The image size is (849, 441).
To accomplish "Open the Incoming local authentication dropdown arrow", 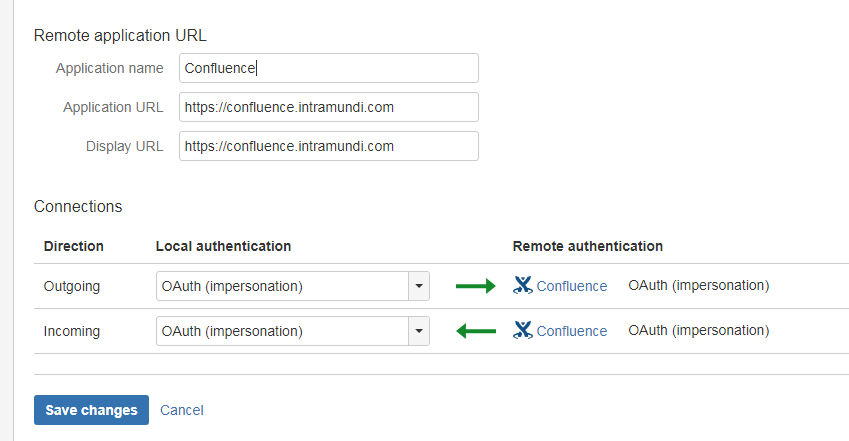I will click(x=419, y=331).
